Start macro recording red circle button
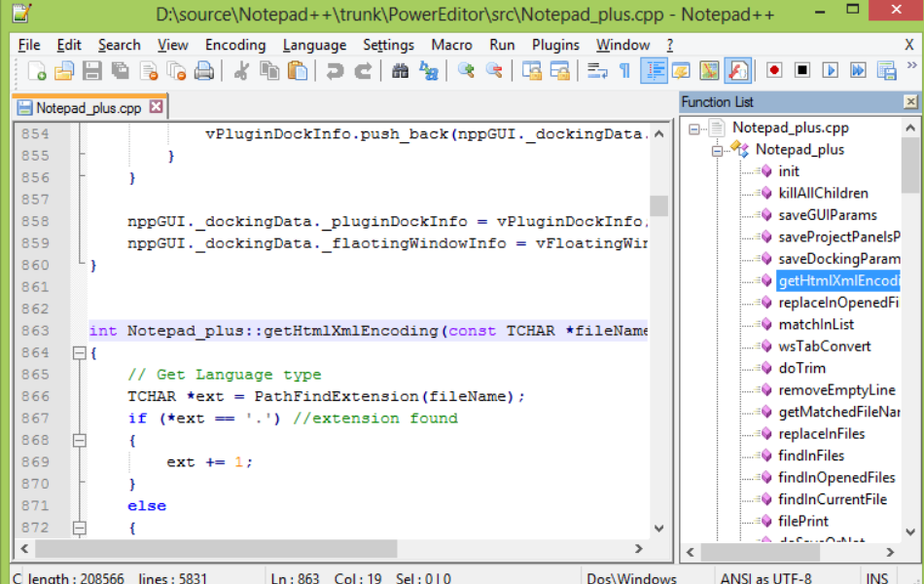924x584 pixels. pos(774,71)
